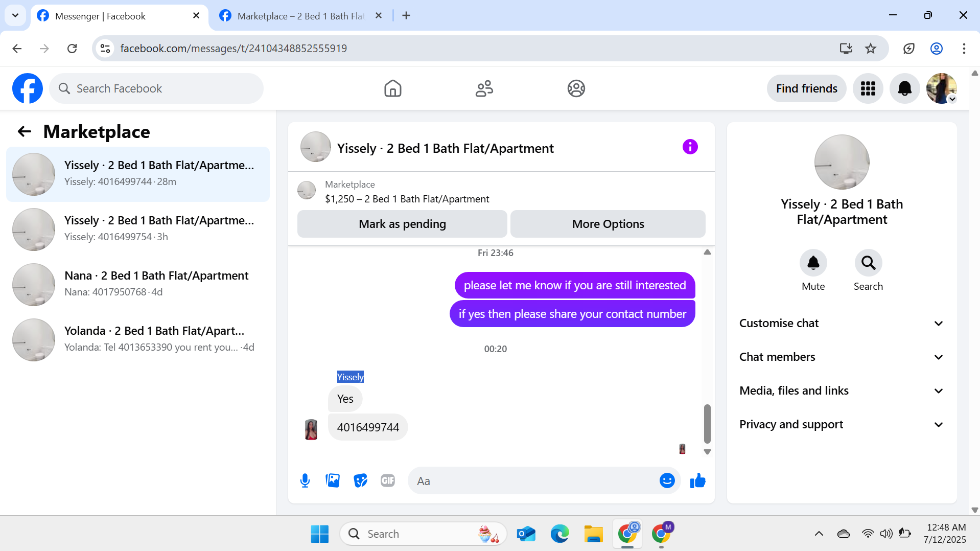
Task: Switch to Messenger | Facebook tab
Action: point(120,16)
